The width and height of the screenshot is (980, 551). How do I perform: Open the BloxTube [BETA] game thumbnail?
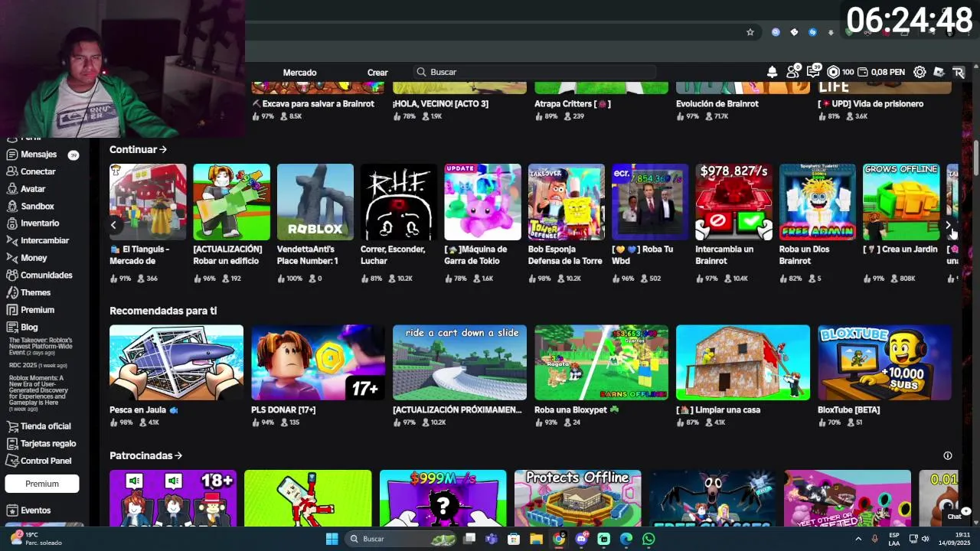pyautogui.click(x=884, y=363)
